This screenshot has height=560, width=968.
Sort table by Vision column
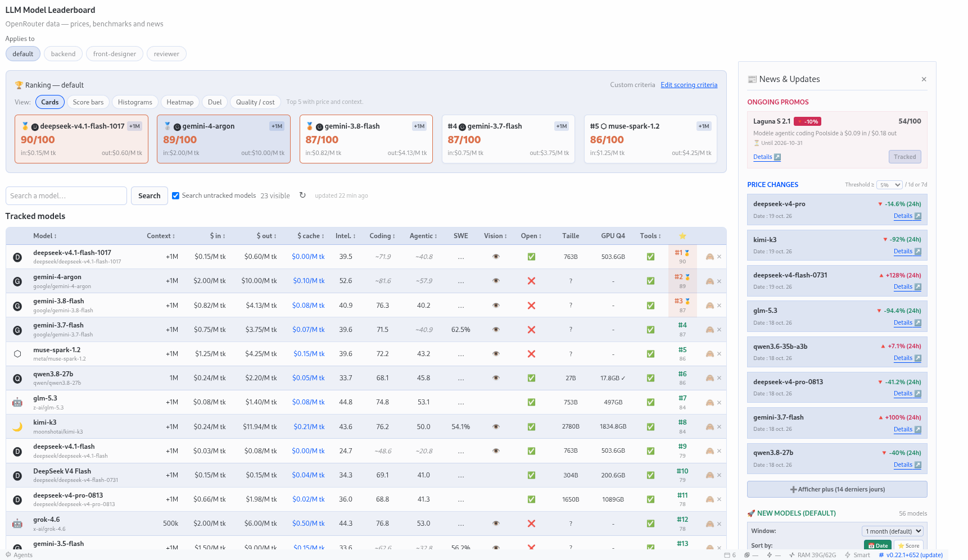495,236
